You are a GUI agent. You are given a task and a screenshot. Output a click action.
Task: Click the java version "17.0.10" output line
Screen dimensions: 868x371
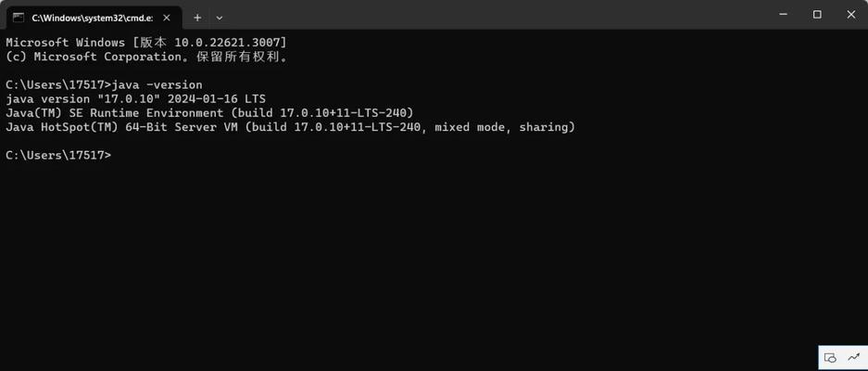point(135,99)
